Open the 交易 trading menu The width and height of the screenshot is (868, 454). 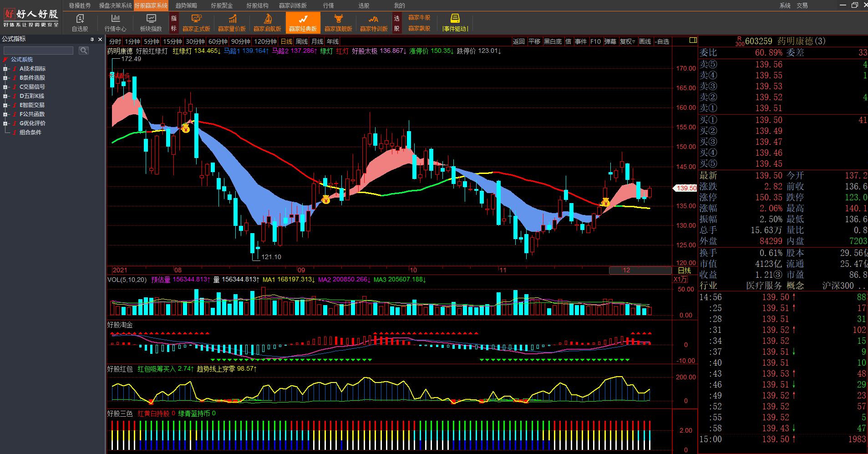[x=802, y=5]
